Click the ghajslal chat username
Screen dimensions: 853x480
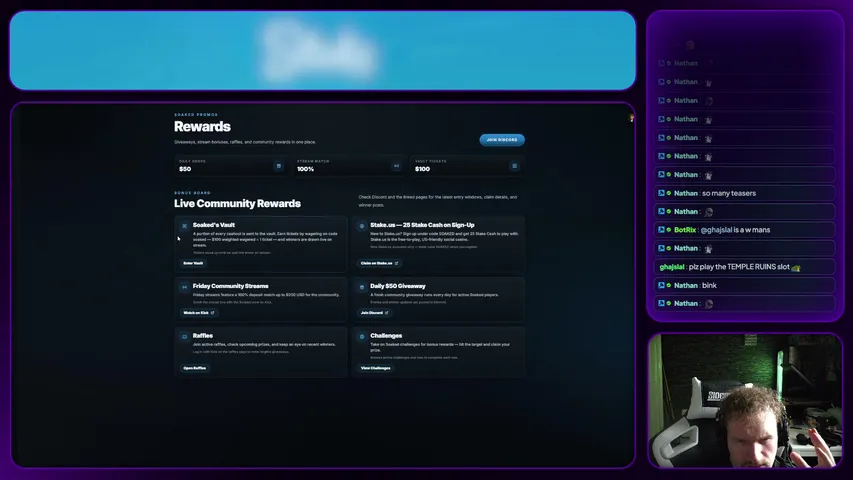[x=672, y=267]
